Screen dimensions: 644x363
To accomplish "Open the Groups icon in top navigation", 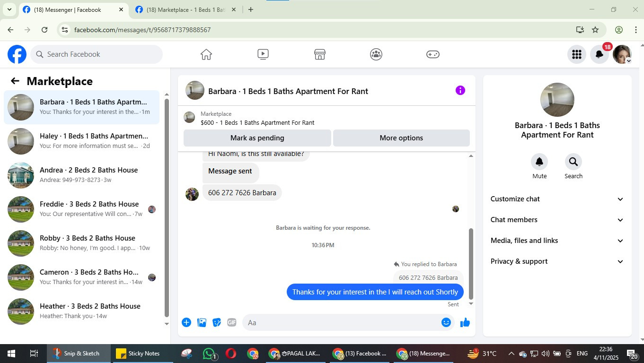I will point(376,54).
